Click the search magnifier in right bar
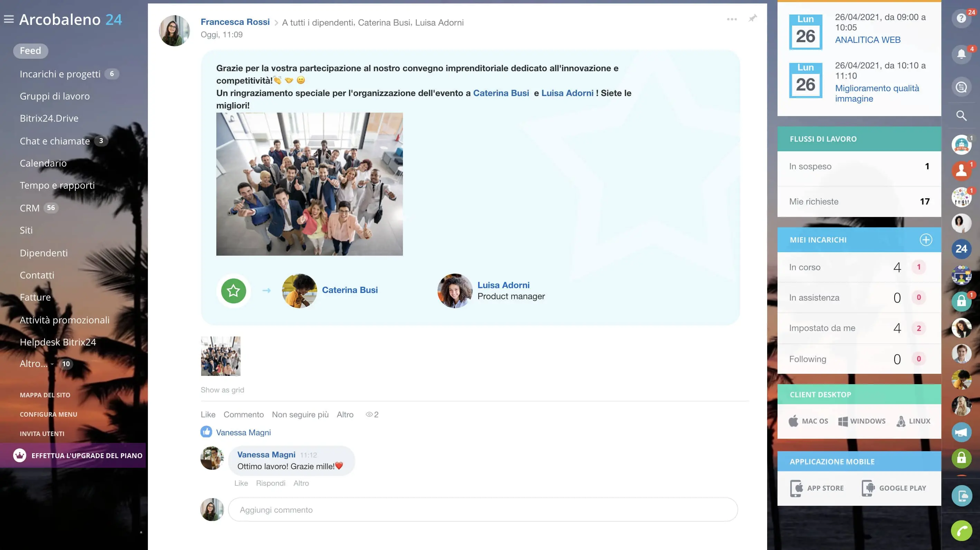The height and width of the screenshot is (550, 980). coord(961,116)
